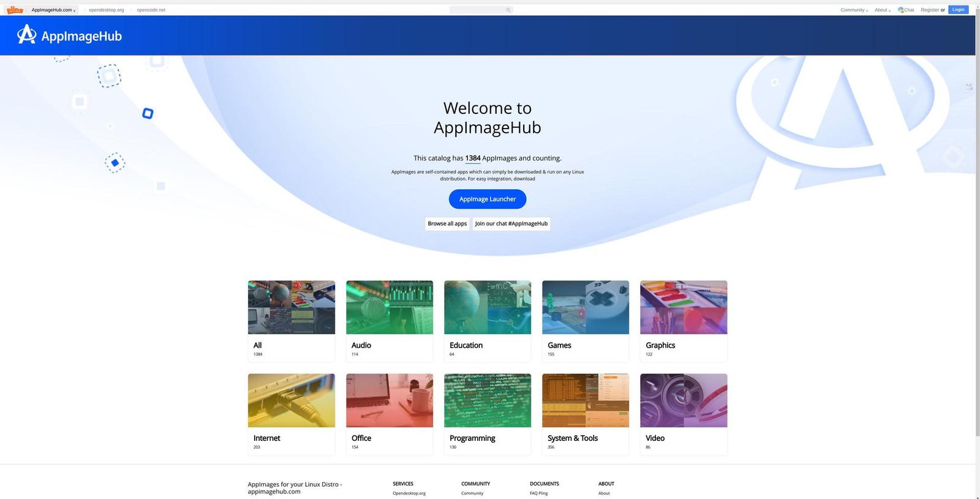Open the Office category image
This screenshot has width=980, height=499.
[x=390, y=400]
